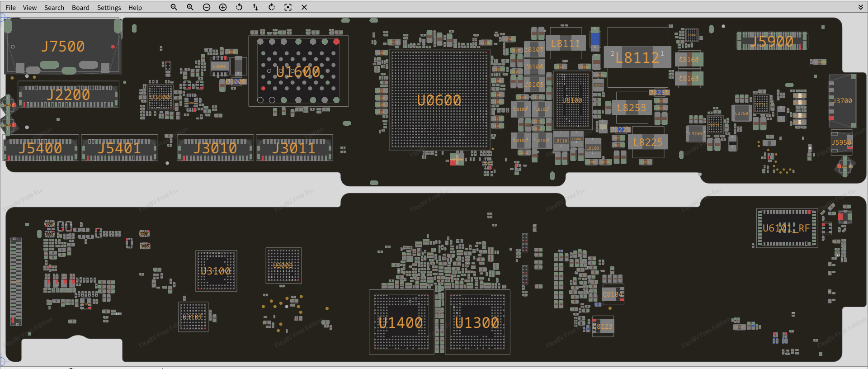Open the Board menu
Viewport: 868px width, 369px height.
[x=80, y=8]
